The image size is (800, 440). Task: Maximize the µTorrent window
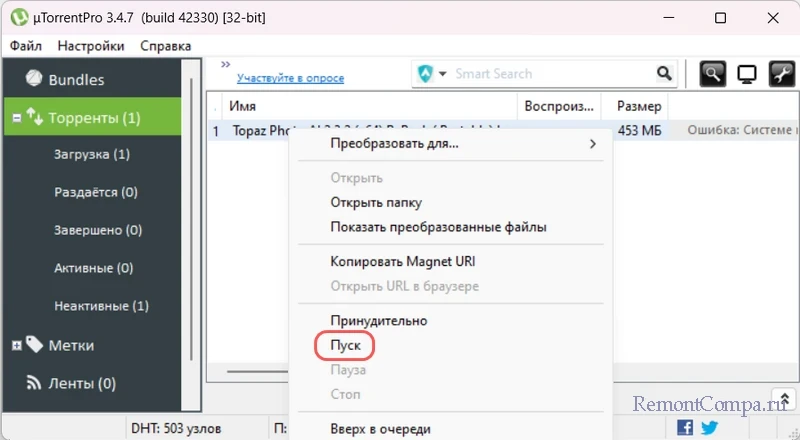tap(720, 18)
